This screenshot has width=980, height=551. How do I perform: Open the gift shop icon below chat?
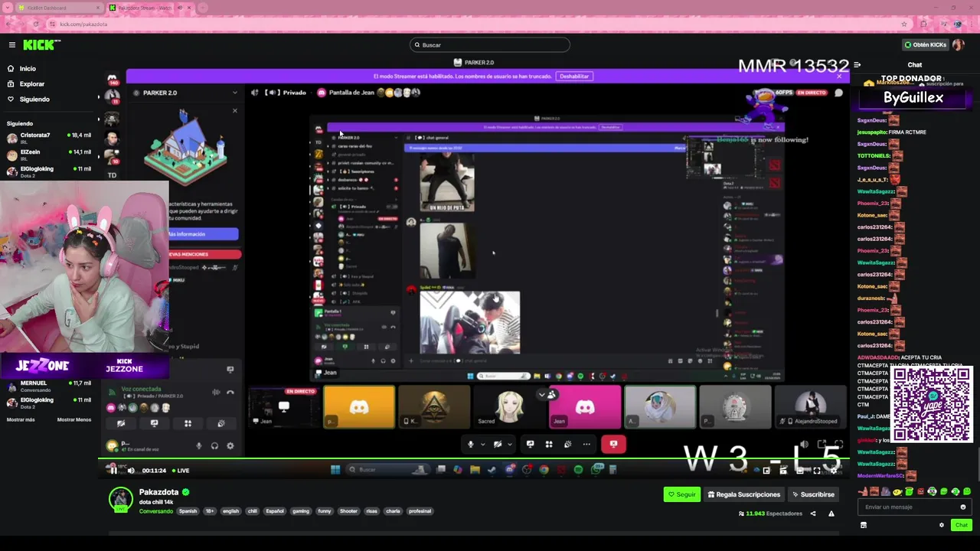[864, 525]
